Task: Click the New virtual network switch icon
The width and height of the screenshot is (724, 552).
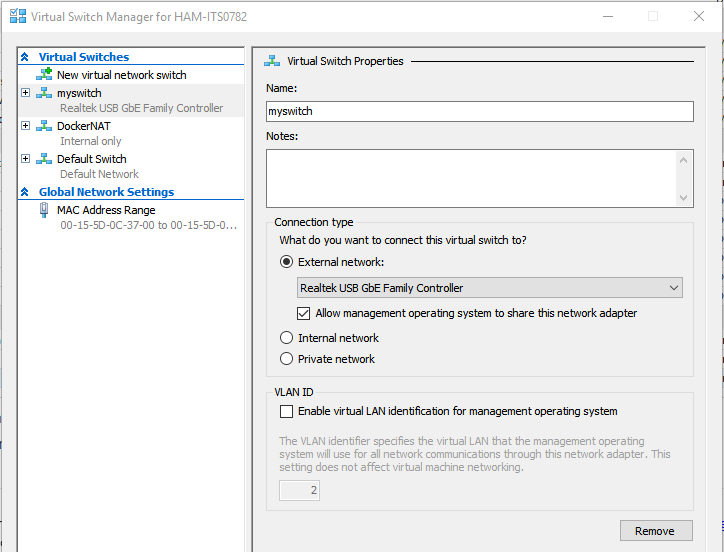Action: coord(44,74)
